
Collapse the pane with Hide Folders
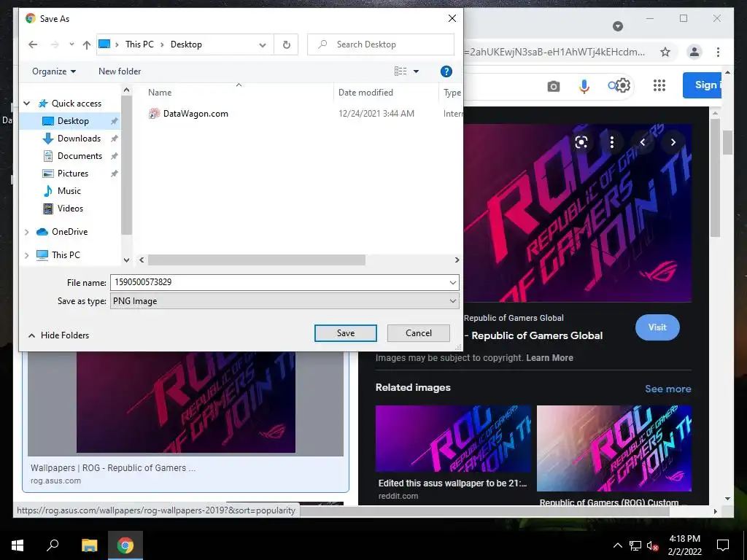(x=58, y=335)
